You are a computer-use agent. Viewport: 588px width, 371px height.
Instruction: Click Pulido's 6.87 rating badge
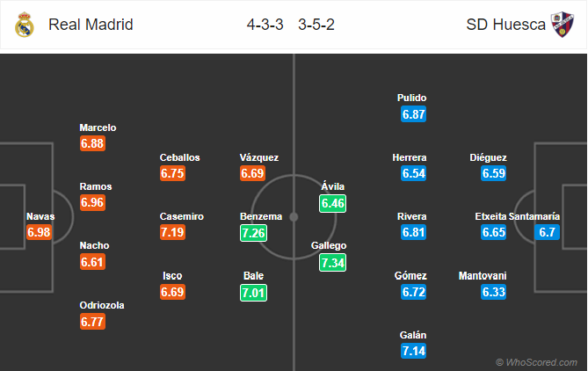coord(413,114)
